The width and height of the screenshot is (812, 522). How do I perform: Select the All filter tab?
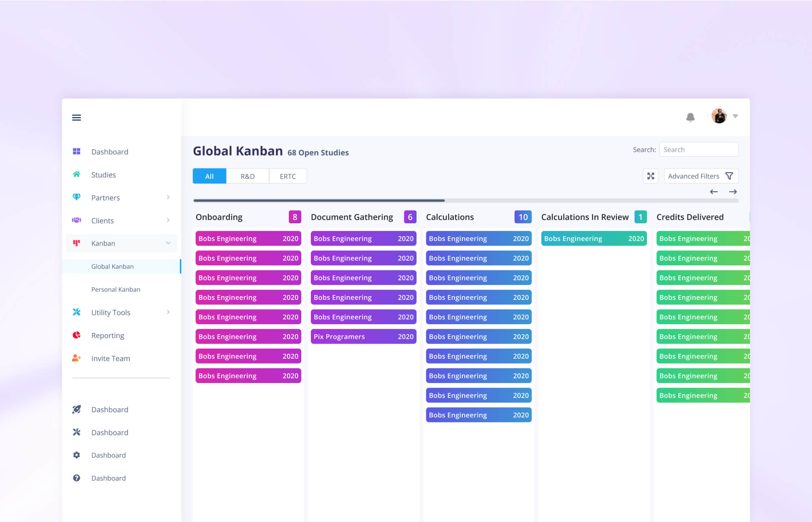[209, 176]
